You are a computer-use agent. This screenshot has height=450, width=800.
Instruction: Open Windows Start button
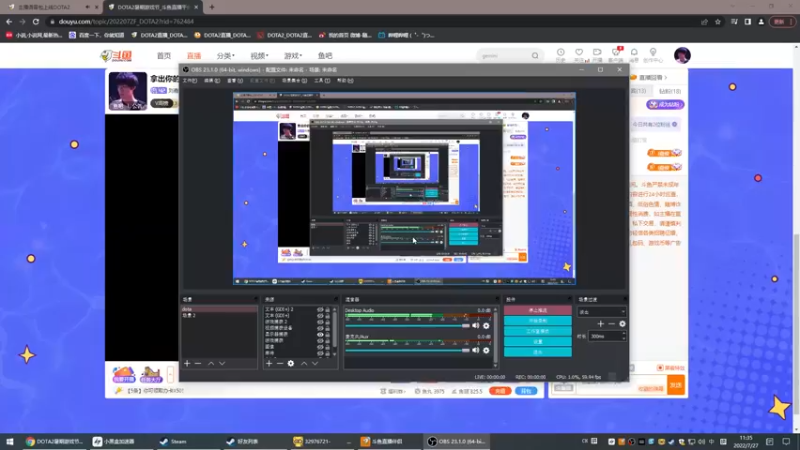10,441
